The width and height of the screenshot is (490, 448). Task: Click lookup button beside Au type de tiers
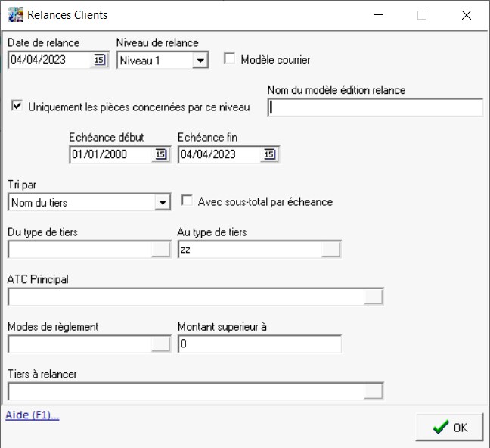[x=330, y=250]
